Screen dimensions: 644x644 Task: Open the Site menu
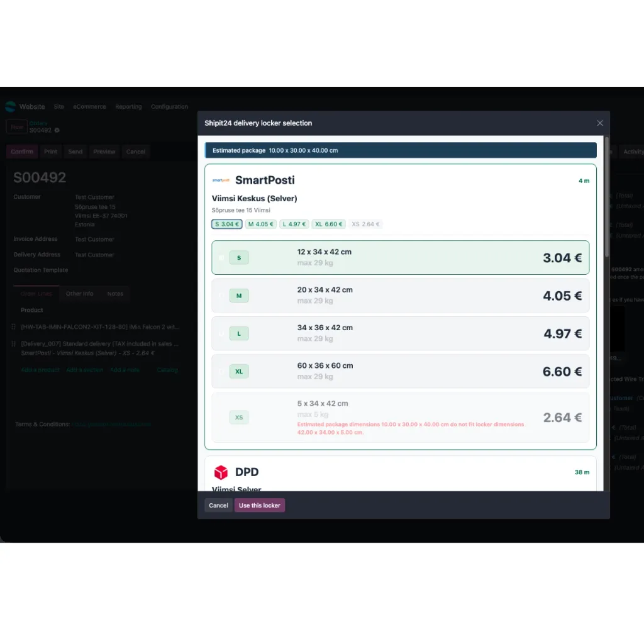[58, 107]
